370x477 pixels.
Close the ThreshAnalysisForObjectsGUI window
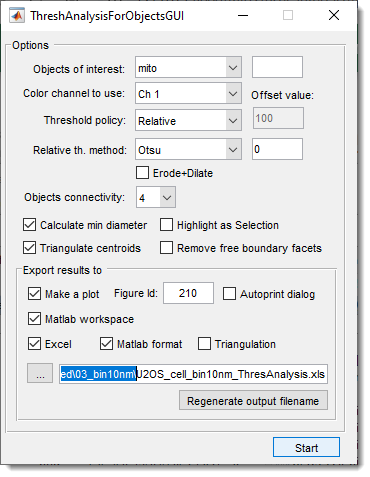[334, 15]
